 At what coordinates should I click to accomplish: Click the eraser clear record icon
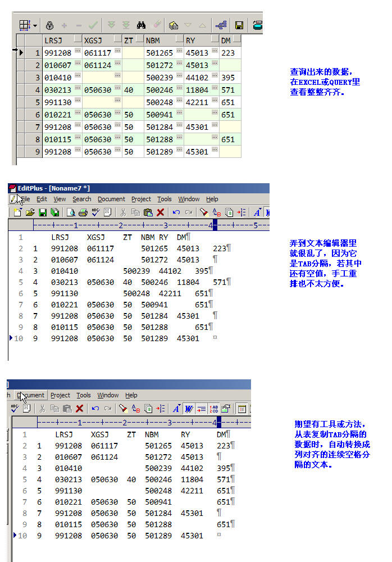(x=157, y=24)
